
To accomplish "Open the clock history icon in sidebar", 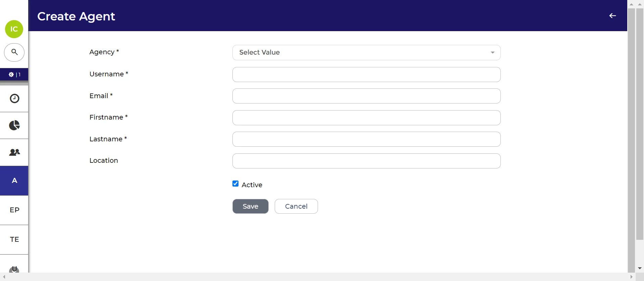I will coord(14,98).
